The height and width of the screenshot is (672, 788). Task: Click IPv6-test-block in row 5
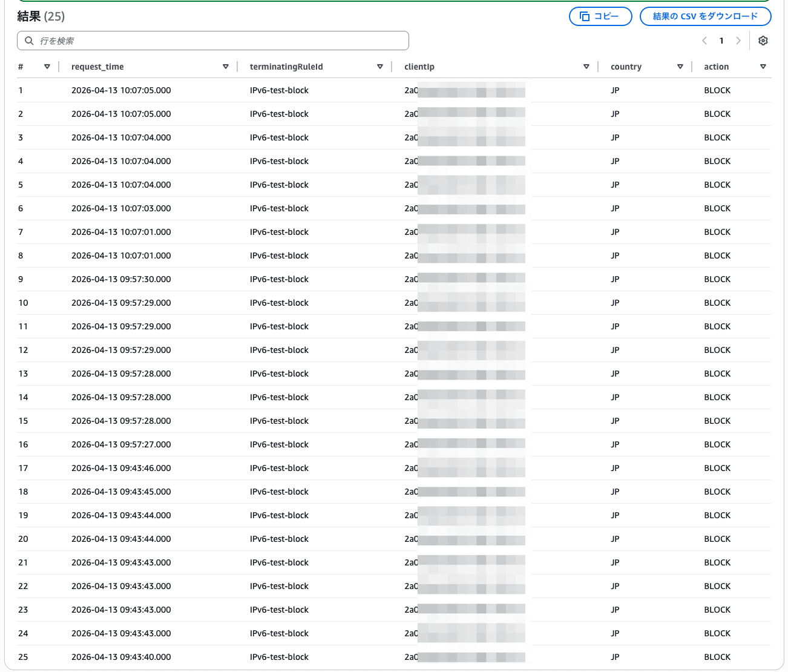point(279,185)
